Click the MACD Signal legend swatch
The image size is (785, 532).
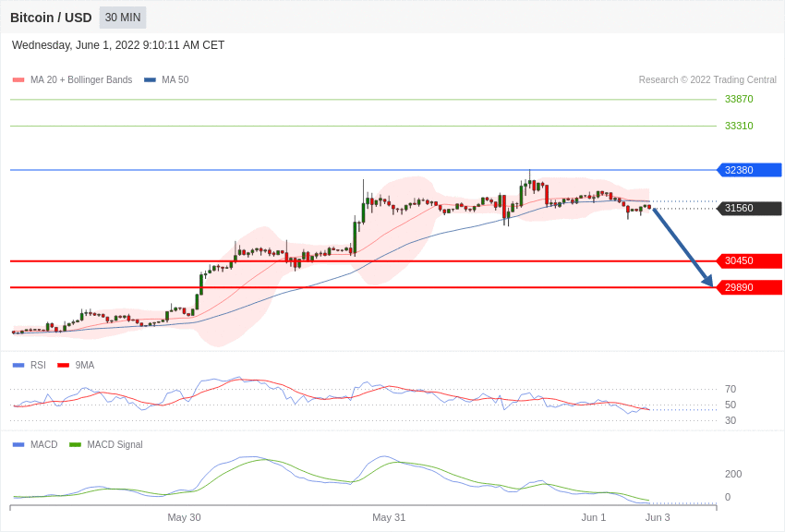click(x=75, y=444)
